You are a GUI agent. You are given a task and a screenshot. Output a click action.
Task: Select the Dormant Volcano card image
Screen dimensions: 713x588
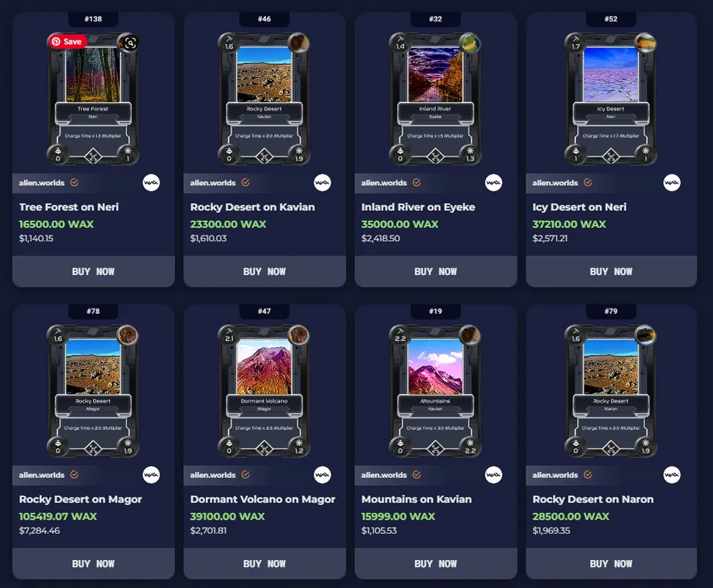click(x=264, y=391)
